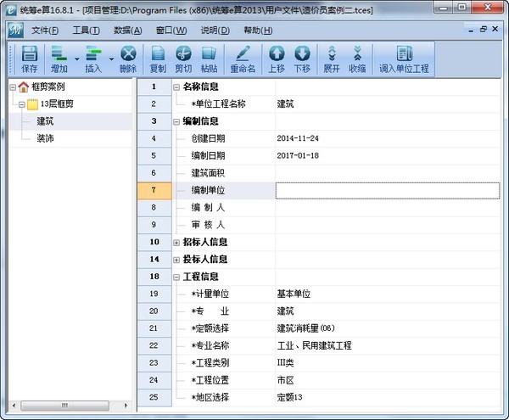This screenshot has height=420, width=509.
Task: Open the 文件(F) menu
Action: 45,30
